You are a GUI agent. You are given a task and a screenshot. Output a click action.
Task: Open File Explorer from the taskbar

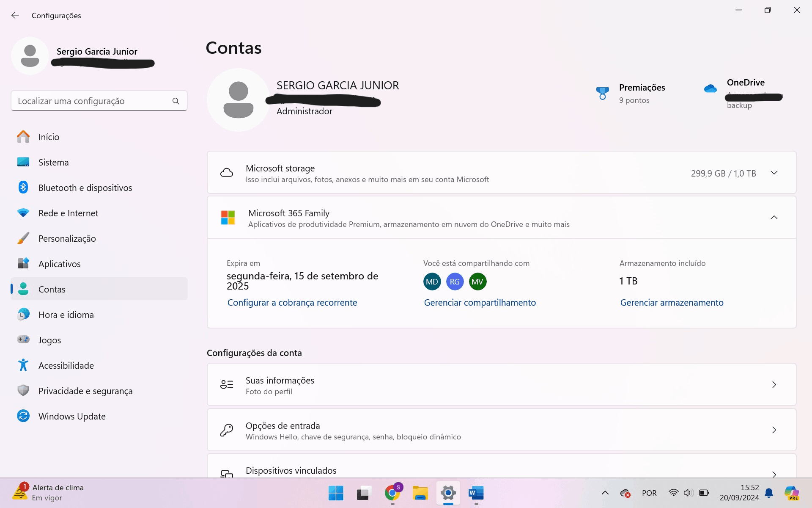pyautogui.click(x=420, y=493)
